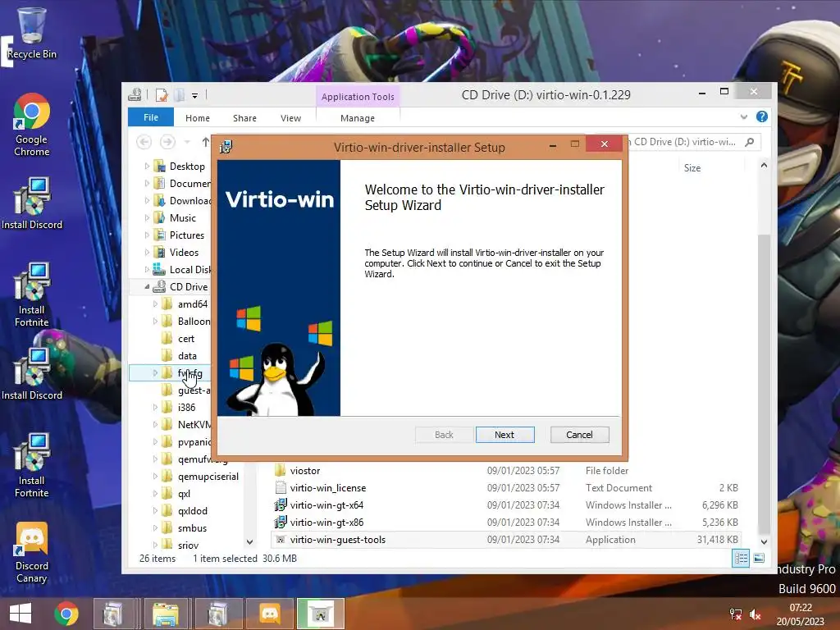Expand the ribbon with the chevron
Image resolution: width=840 pixels, height=630 pixels.
coord(743,116)
